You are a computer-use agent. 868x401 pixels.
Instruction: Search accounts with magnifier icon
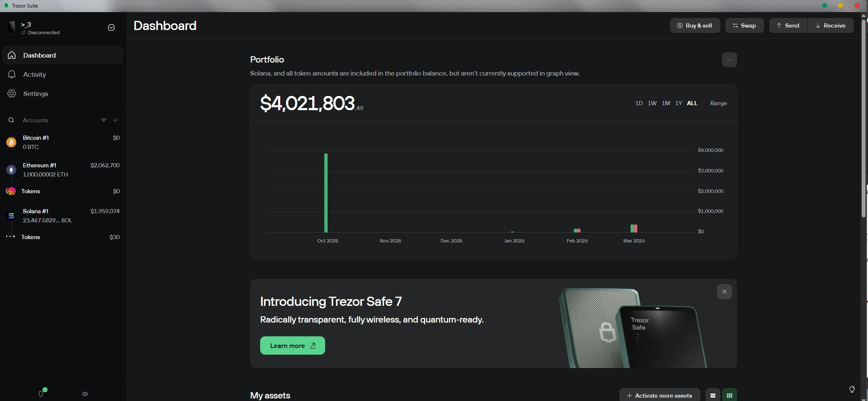pyautogui.click(x=11, y=120)
